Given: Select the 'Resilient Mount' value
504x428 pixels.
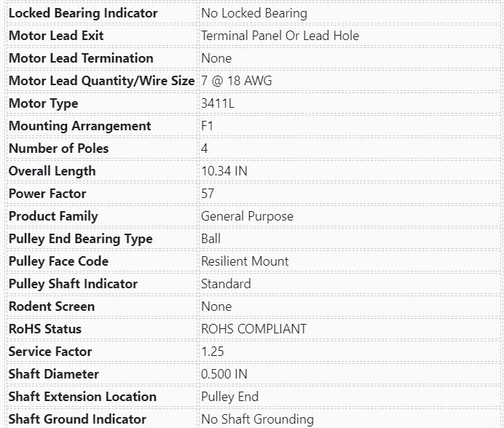Looking at the screenshot, I should tap(245, 261).
